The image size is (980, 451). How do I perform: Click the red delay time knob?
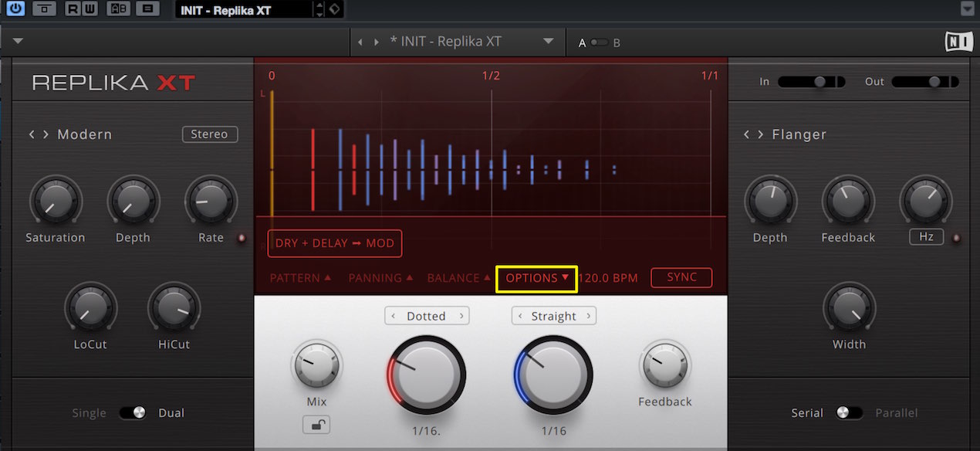click(426, 376)
